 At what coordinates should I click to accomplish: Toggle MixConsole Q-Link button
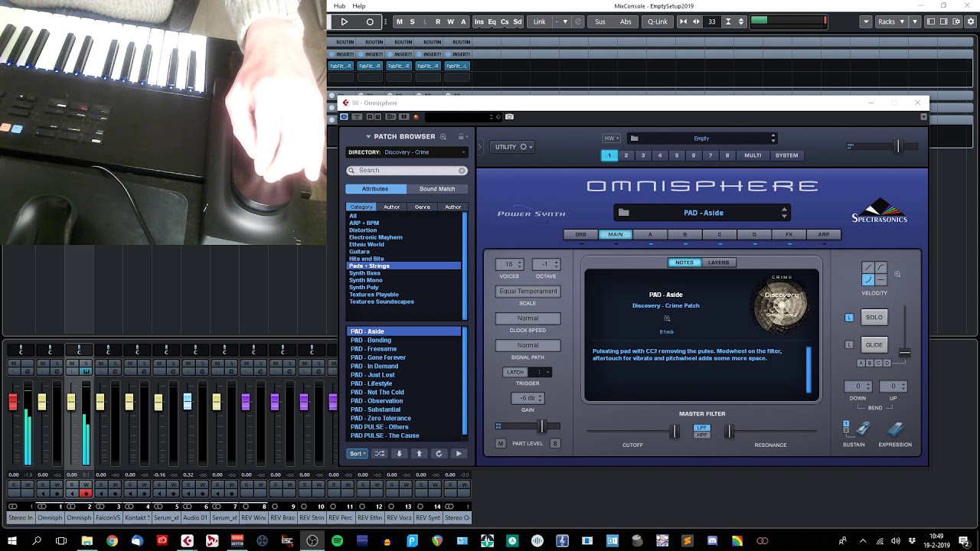point(657,22)
